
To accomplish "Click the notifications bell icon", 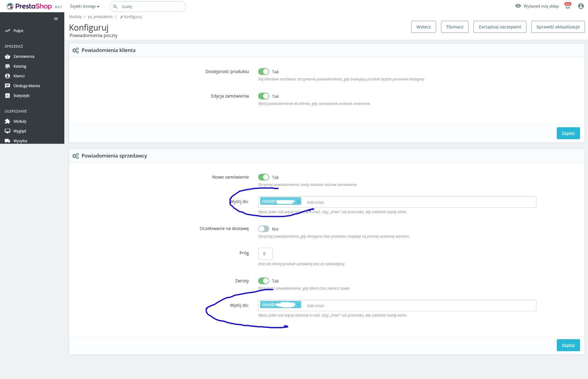I will (567, 6).
